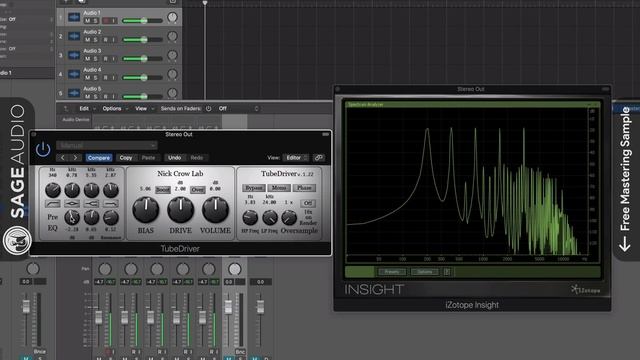
Task: Click the Audio 3 track volume slider
Action: pyautogui.click(x=142, y=59)
